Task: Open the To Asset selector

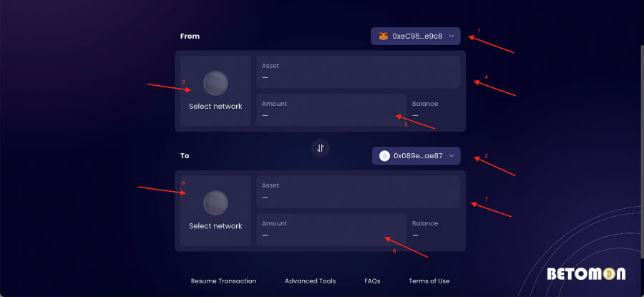Action: pos(358,192)
